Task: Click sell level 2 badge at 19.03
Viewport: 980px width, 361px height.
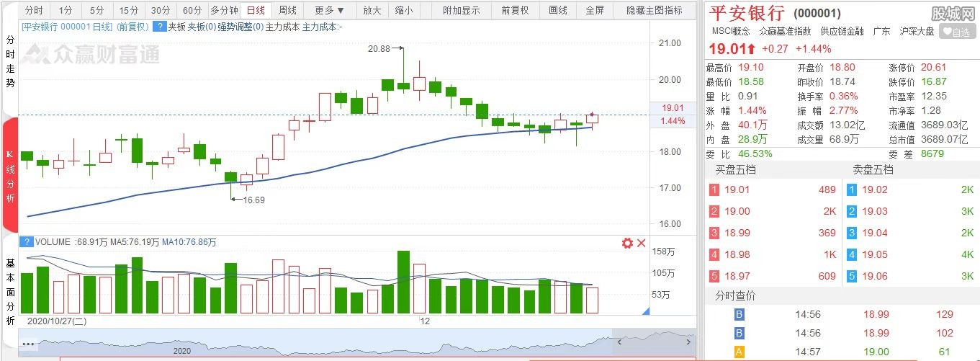Action: (x=853, y=212)
